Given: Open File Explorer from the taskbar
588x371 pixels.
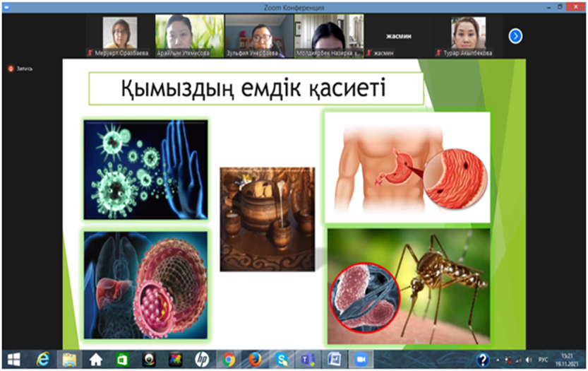Looking at the screenshot, I should [69, 359].
